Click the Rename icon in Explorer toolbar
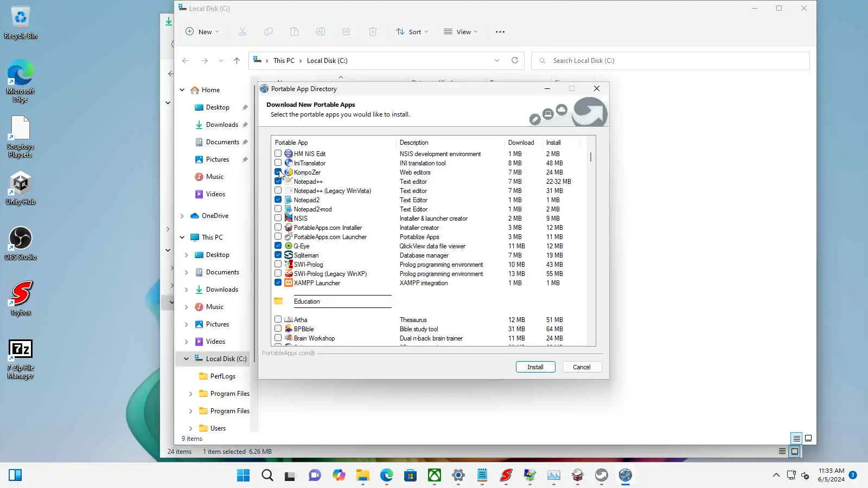Viewport: 868px width, 488px height. point(321,31)
